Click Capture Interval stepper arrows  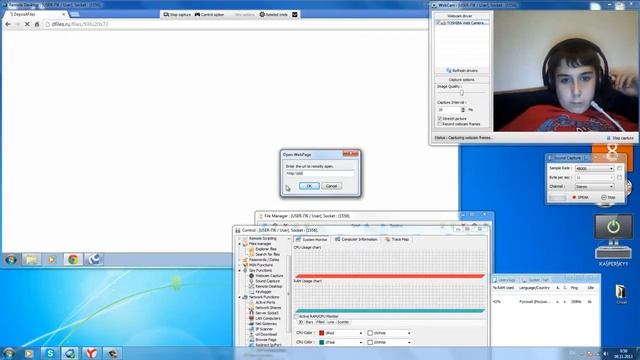point(463,110)
